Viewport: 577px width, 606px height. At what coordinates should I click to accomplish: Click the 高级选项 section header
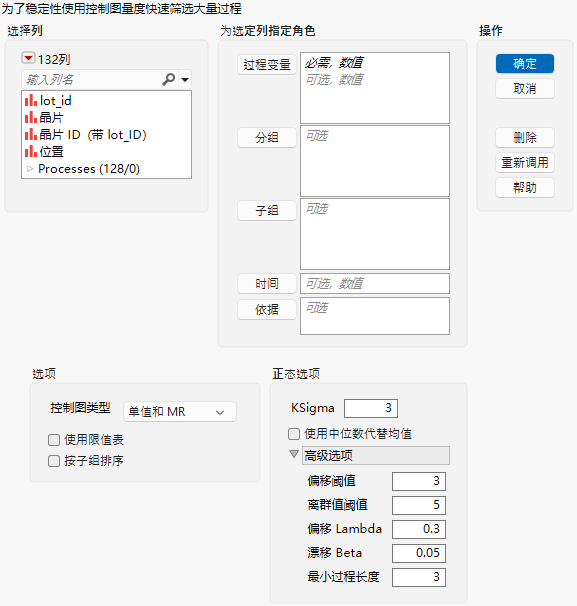tap(376, 456)
